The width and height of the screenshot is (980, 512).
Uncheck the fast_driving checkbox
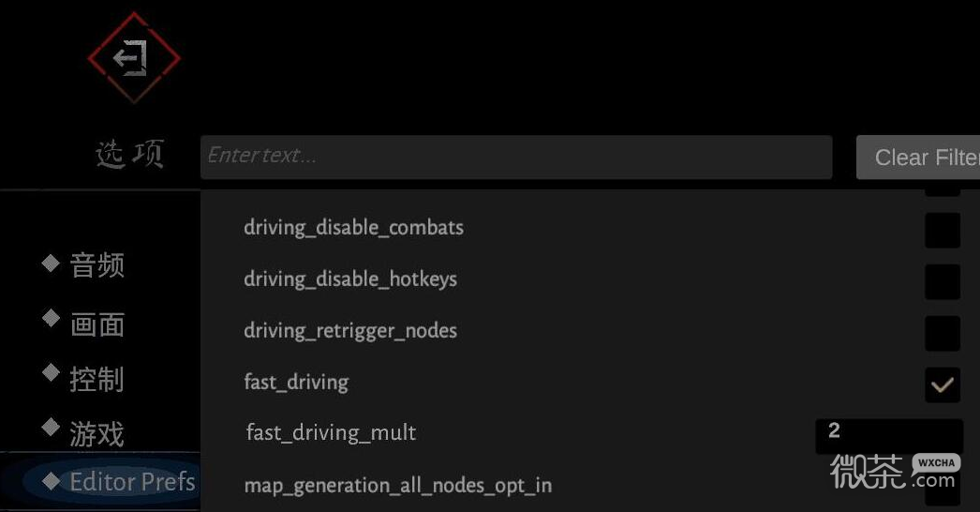942,384
